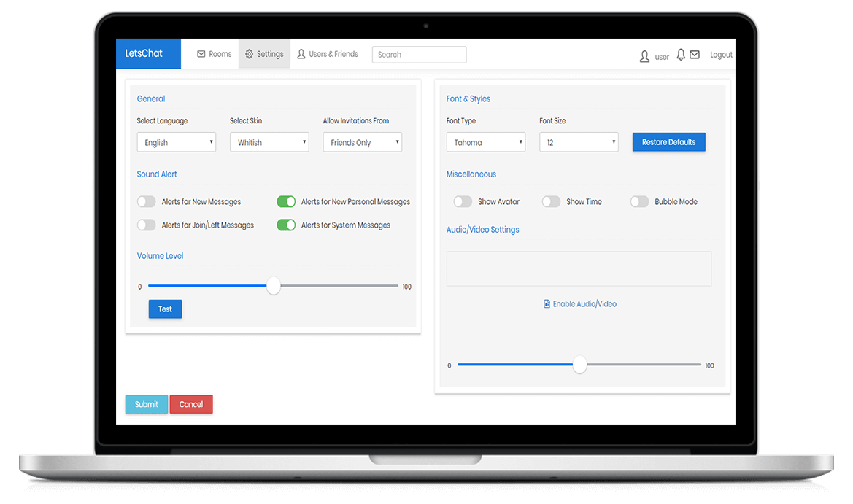853x504 pixels.
Task: Enable Alerts for New Messages
Action: [147, 202]
